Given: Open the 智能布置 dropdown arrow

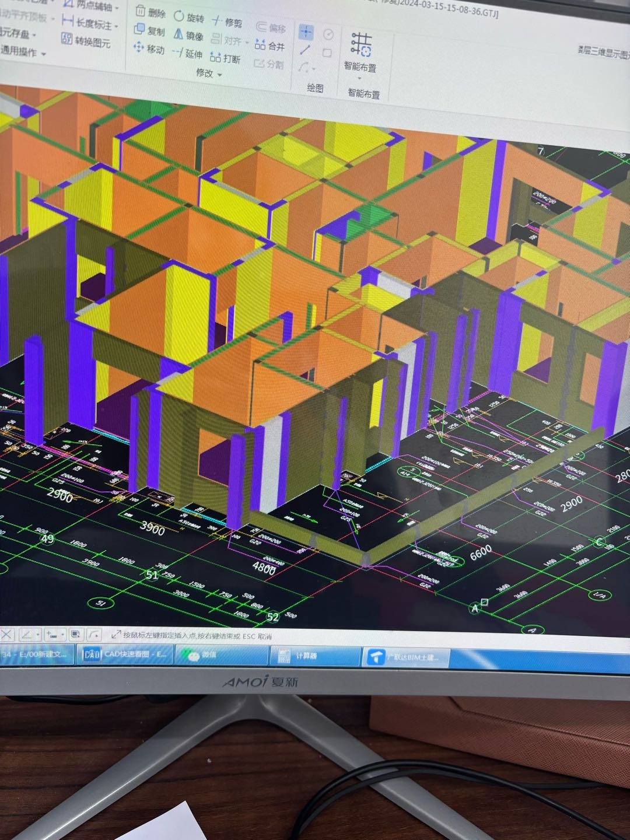Looking at the screenshot, I should coord(359,78).
